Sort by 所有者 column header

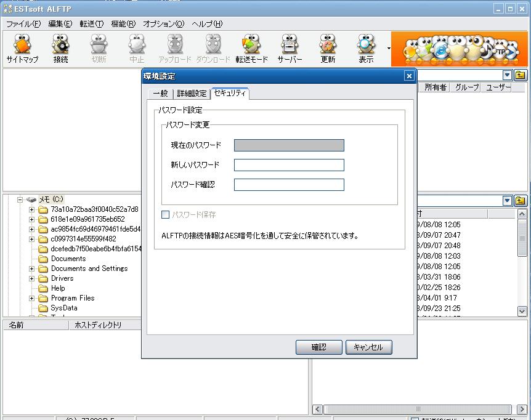coord(435,87)
